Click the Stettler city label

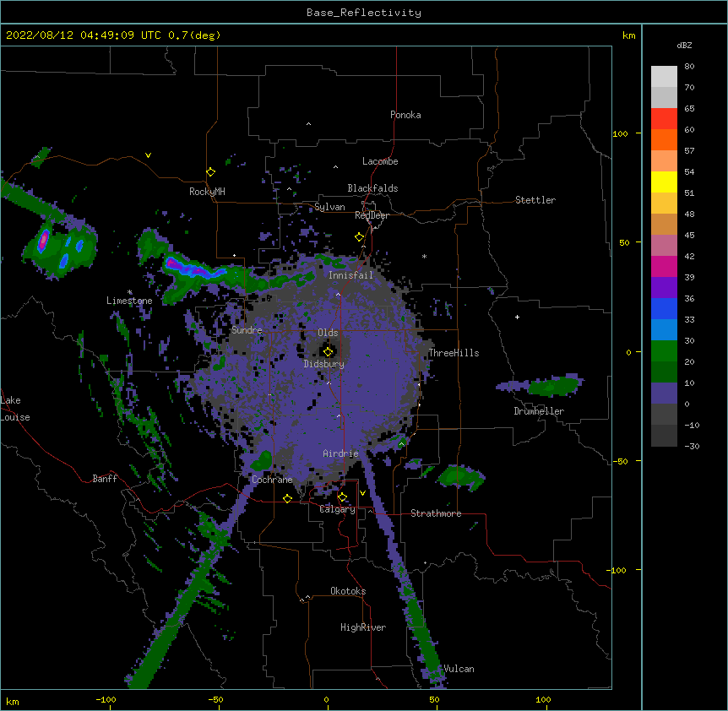[x=535, y=200]
